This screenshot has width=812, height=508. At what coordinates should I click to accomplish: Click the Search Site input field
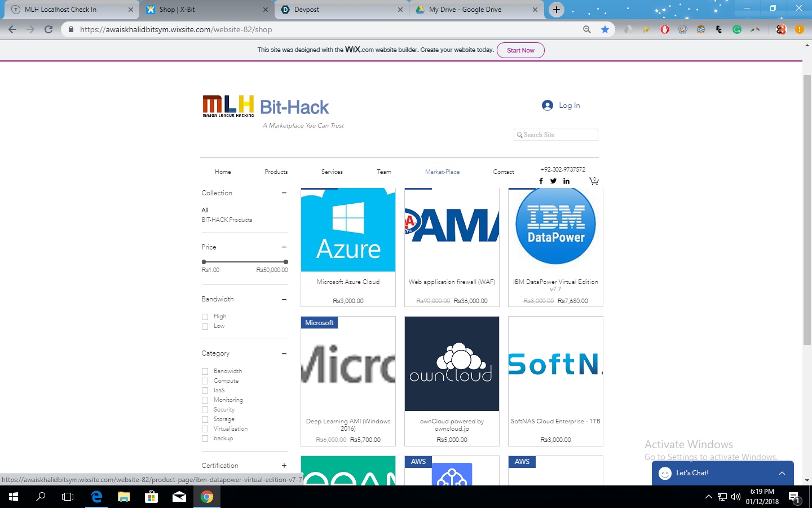(556, 135)
